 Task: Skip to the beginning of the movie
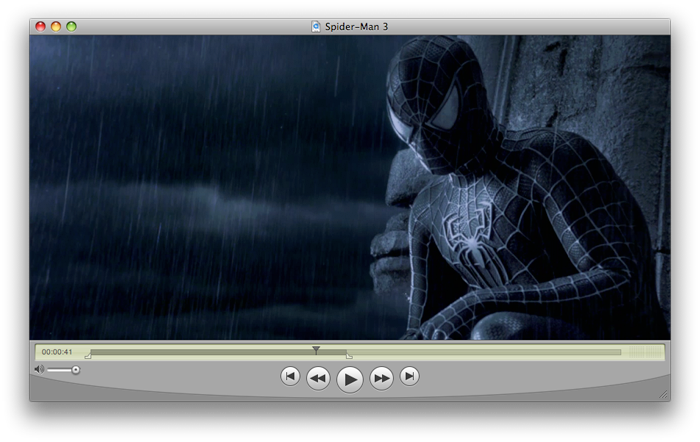(290, 376)
